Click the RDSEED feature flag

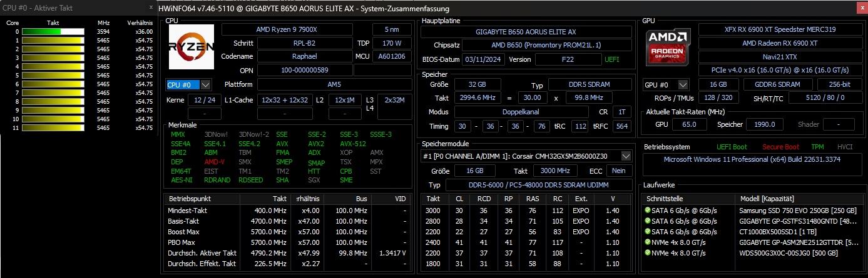click(250, 180)
